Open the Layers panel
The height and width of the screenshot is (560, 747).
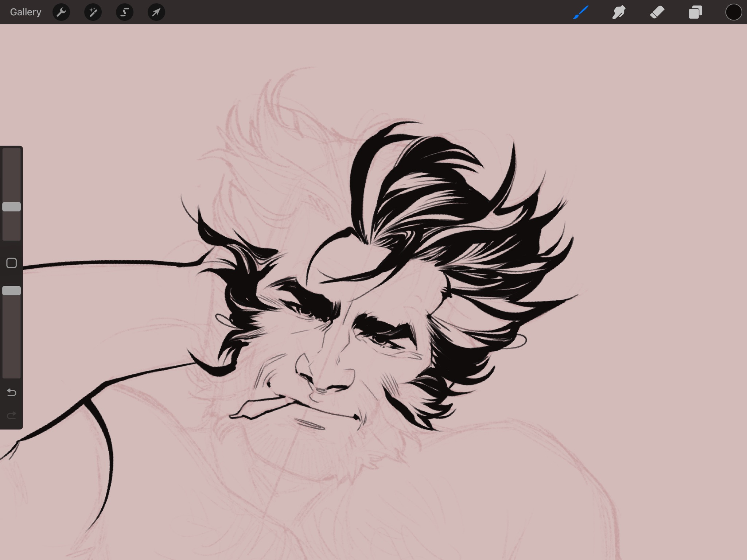[695, 12]
